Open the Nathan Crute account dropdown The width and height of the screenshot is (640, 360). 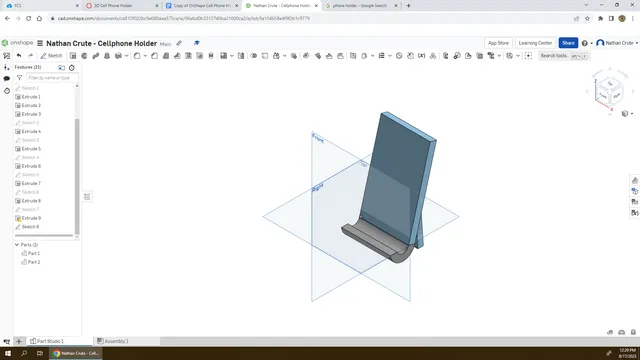click(x=617, y=43)
